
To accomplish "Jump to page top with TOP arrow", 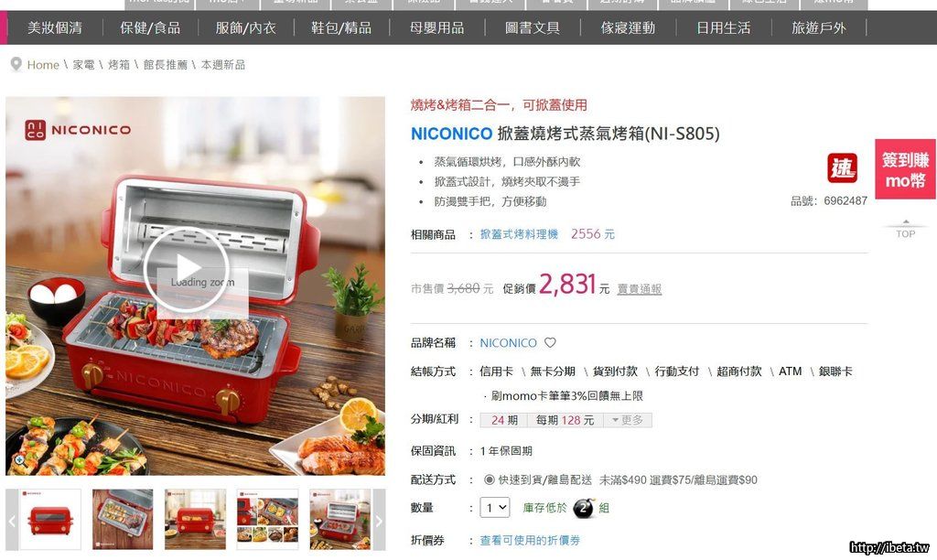I will [905, 230].
